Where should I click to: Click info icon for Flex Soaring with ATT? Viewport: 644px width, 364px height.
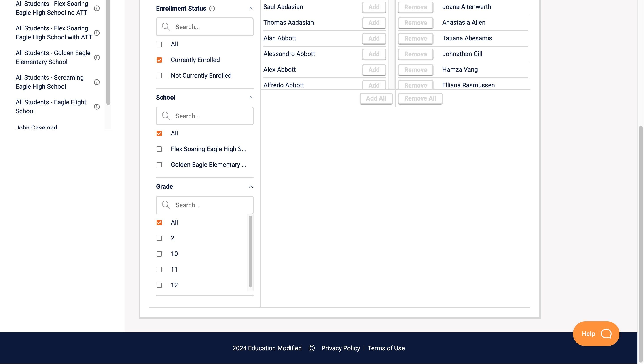coord(97,33)
